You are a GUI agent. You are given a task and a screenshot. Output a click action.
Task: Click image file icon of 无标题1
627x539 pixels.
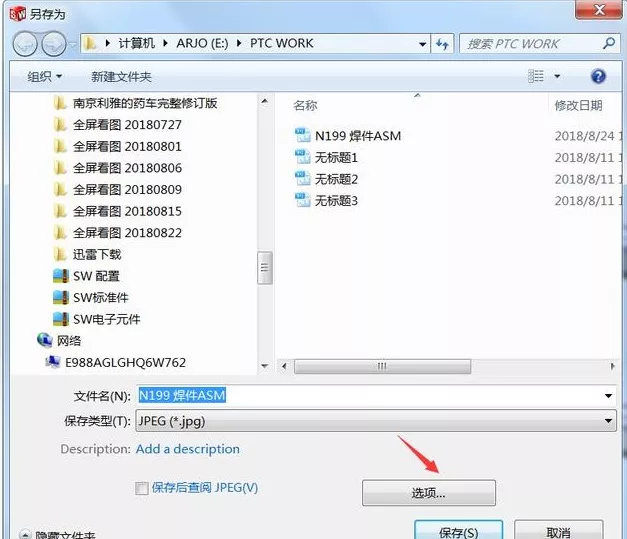click(303, 157)
